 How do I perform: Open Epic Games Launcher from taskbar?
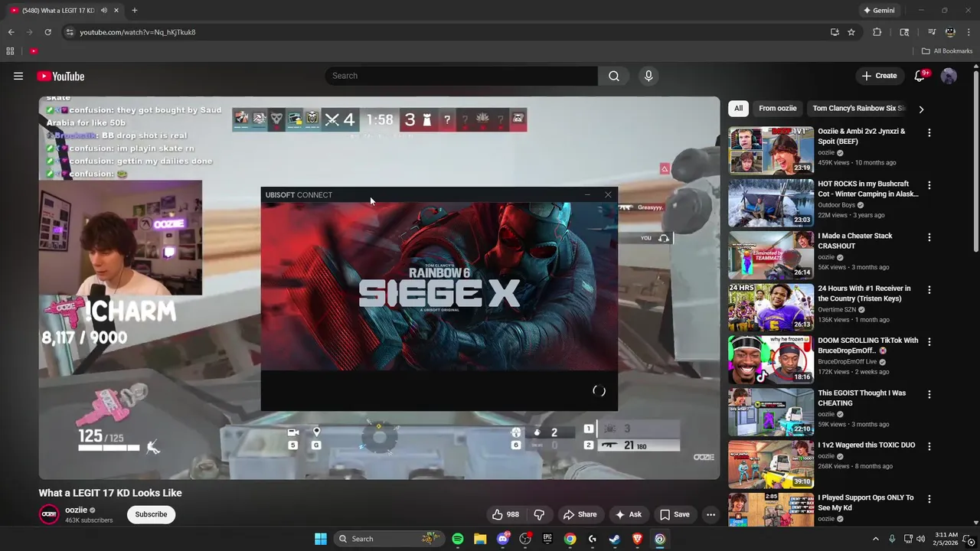click(547, 539)
